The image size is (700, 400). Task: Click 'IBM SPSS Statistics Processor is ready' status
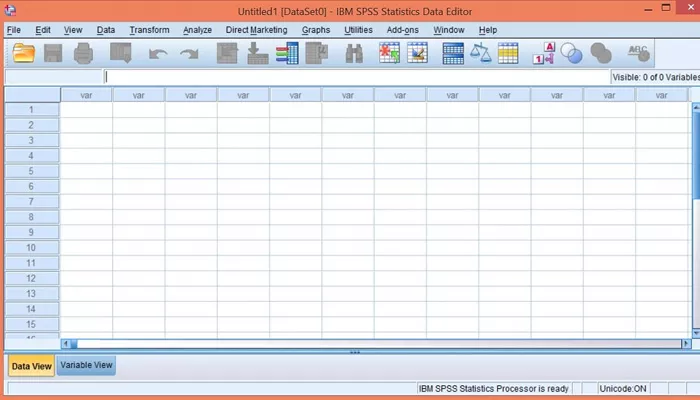pyautogui.click(x=494, y=389)
